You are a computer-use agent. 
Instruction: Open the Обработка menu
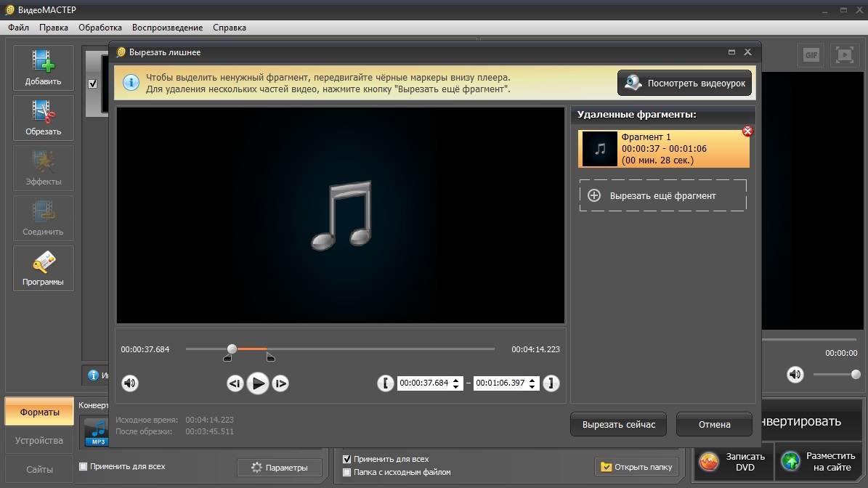(x=100, y=28)
